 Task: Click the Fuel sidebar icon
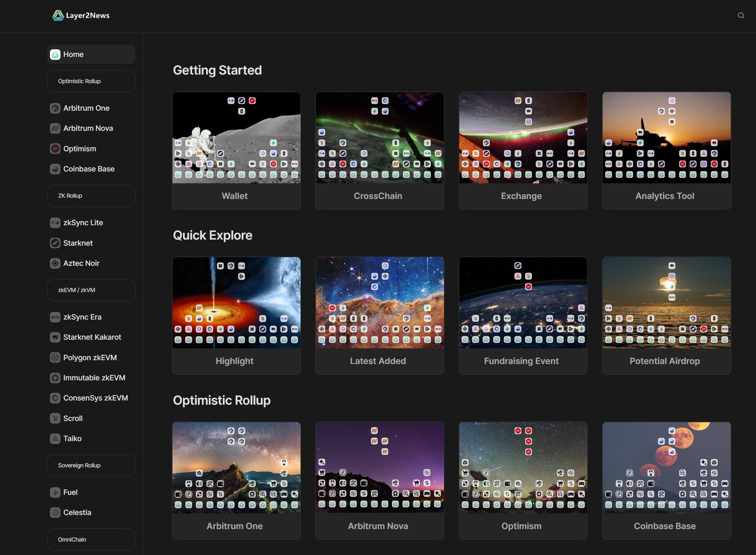pyautogui.click(x=55, y=492)
